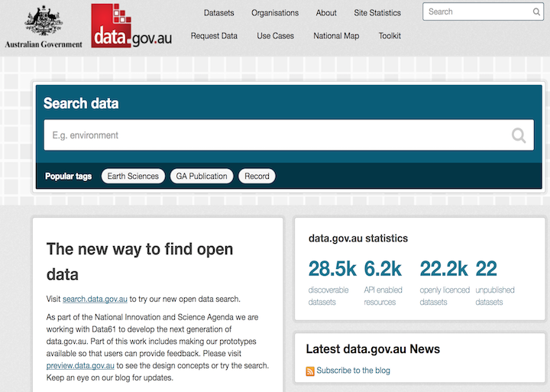
Task: Click the magnifier icon in Search data field
Action: (519, 135)
